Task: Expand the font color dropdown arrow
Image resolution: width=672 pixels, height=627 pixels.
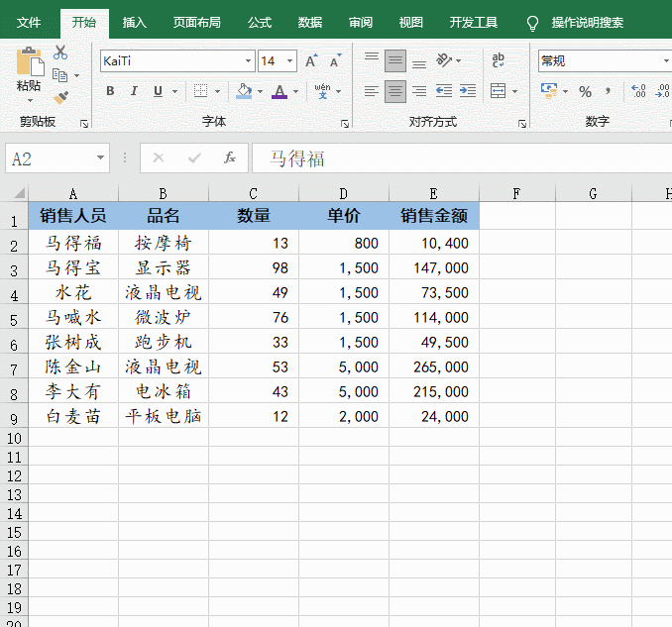Action: [x=295, y=91]
